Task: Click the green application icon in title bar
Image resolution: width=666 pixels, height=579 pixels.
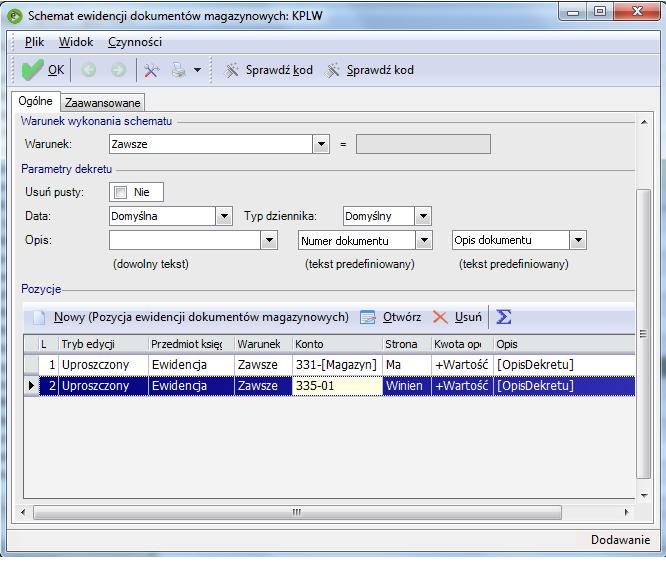Action: pyautogui.click(x=15, y=16)
